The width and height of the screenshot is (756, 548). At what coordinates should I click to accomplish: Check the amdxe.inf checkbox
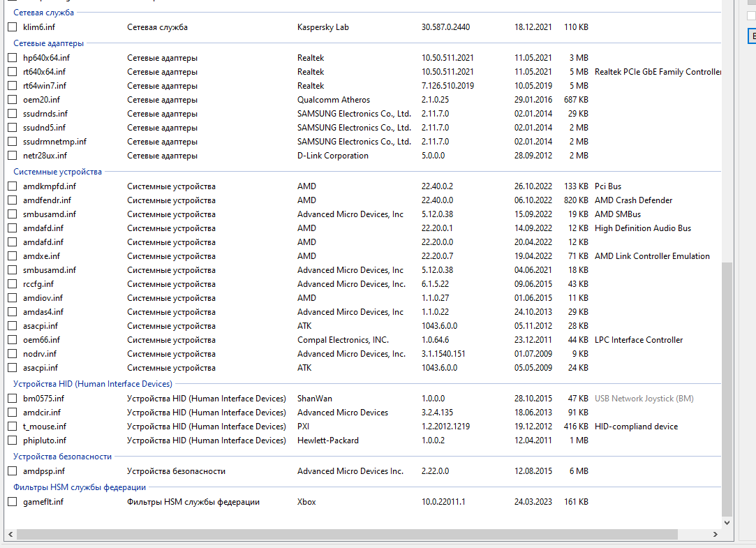pos(13,256)
